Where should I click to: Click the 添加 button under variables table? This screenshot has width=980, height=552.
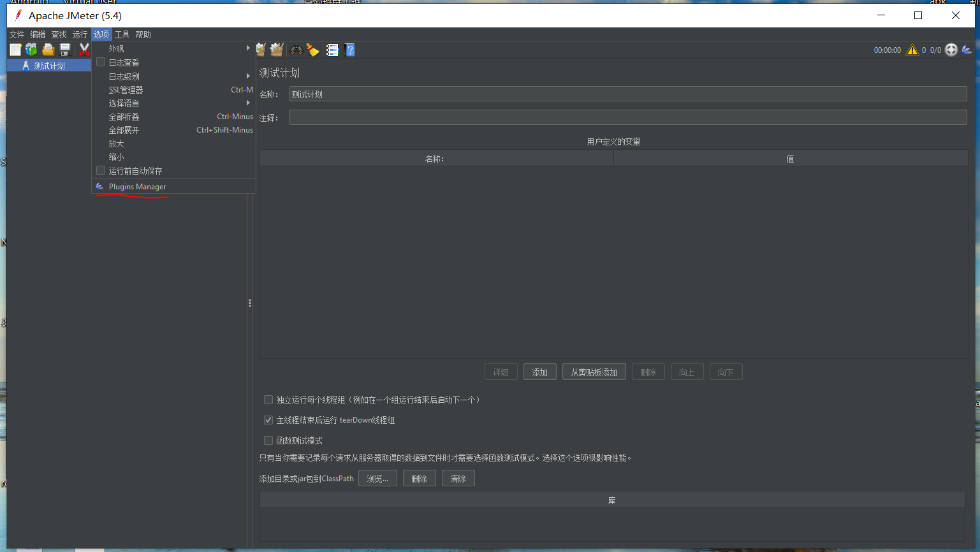click(540, 372)
